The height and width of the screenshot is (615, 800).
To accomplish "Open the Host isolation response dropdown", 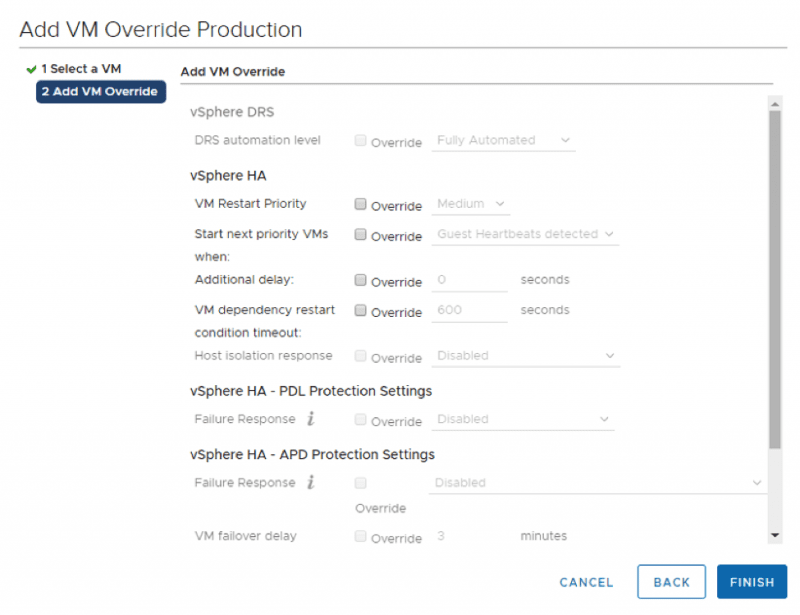I will [525, 356].
